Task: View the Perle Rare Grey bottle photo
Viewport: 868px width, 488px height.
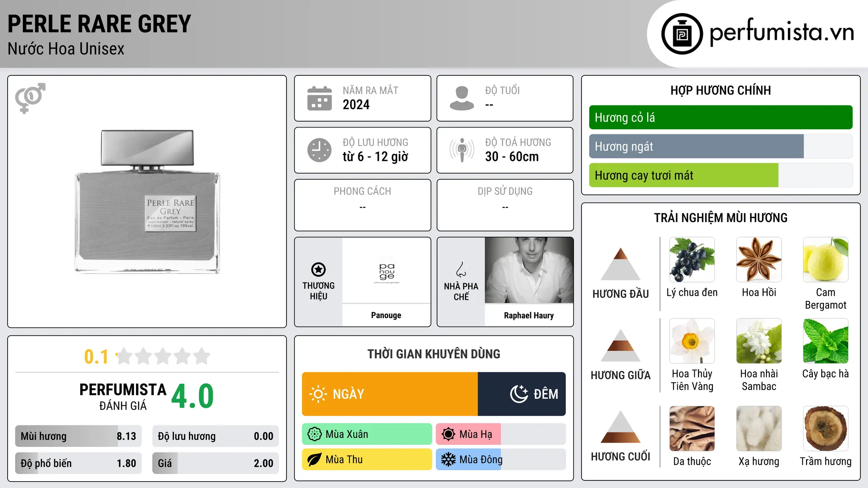Action: pyautogui.click(x=147, y=201)
